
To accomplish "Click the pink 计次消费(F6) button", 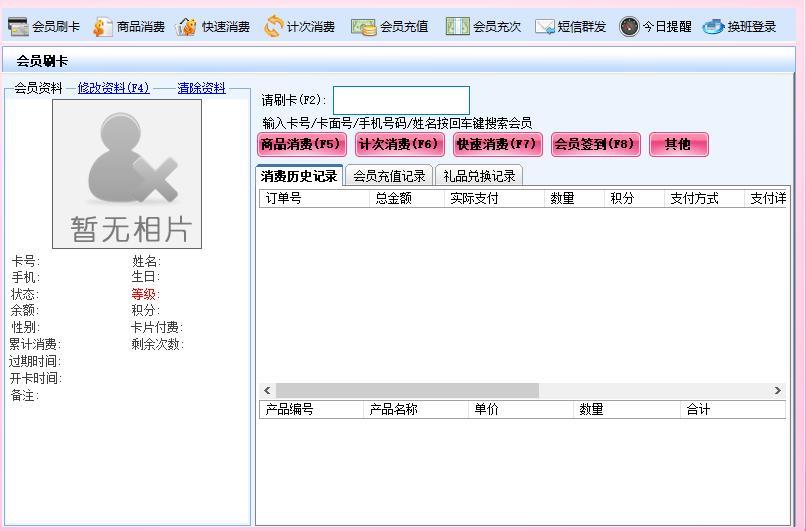I will tap(399, 144).
